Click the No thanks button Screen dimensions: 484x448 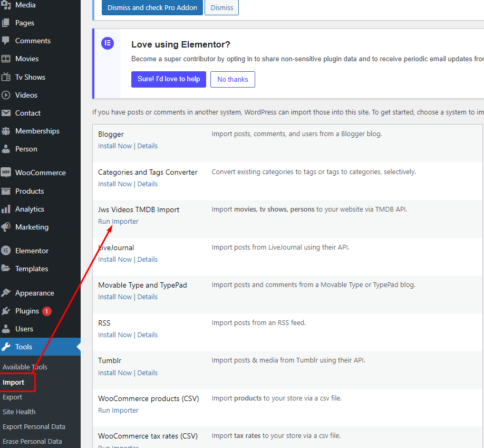coord(233,79)
